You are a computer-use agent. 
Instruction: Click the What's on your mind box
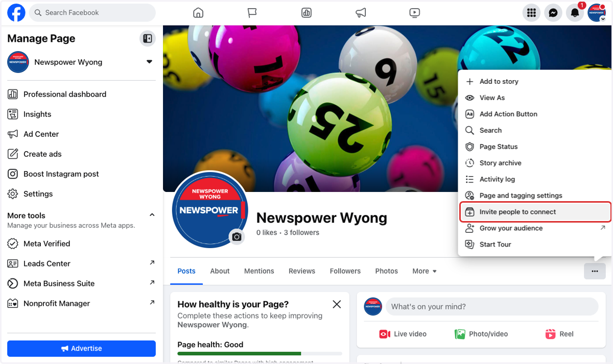click(x=492, y=307)
